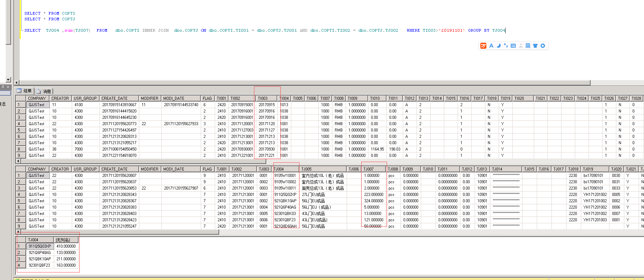644x280 pixels.
Task: Click the editor vertical scrollbar down arrow
Action: tap(8, 80)
